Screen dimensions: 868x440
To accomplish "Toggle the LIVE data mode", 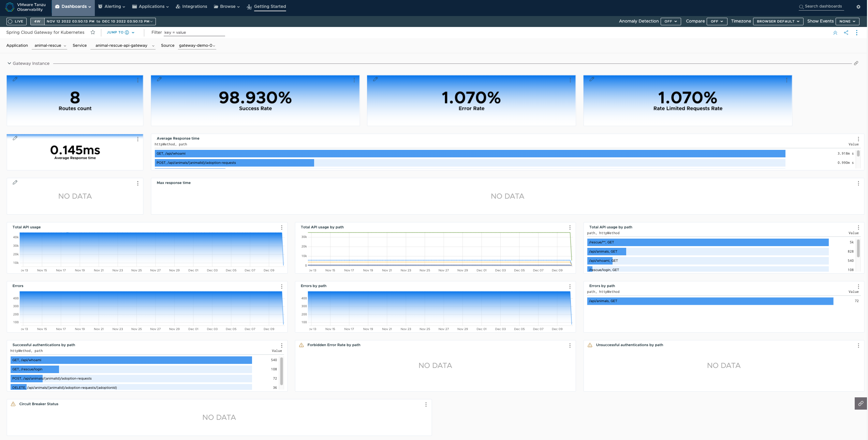I will pos(16,21).
